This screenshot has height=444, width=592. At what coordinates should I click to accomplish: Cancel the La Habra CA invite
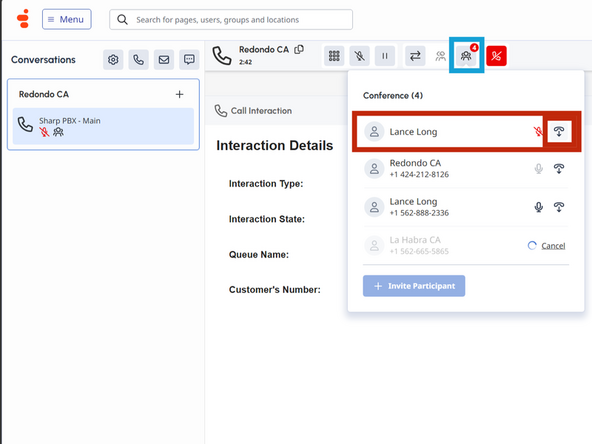553,246
